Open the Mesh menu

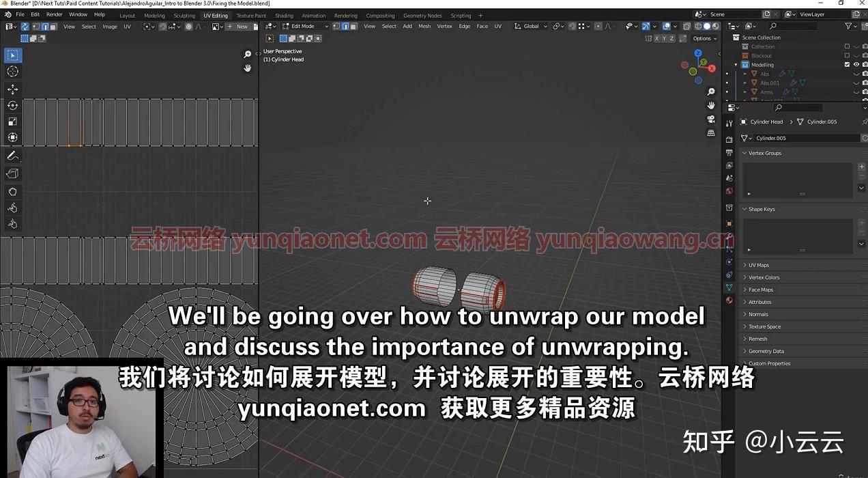424,26
